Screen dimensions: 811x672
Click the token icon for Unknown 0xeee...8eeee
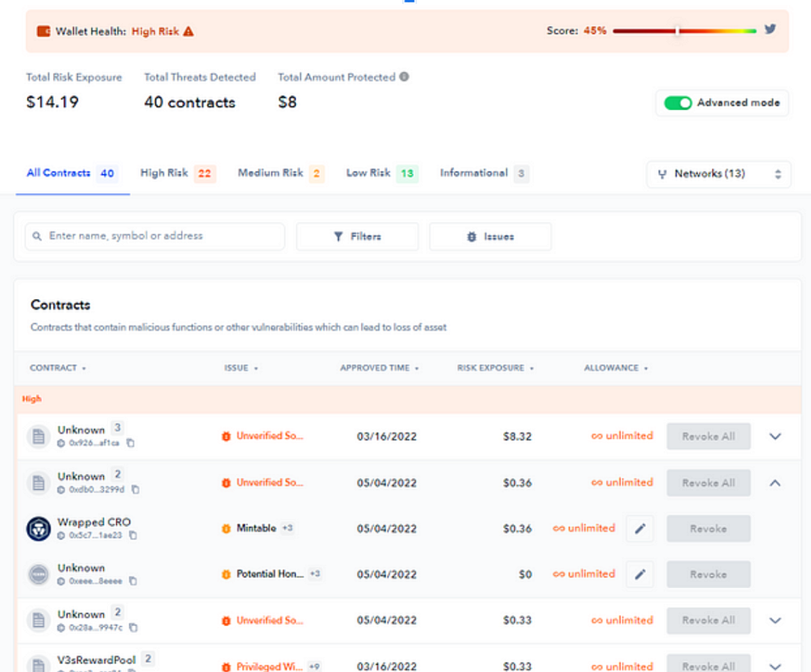click(x=38, y=575)
